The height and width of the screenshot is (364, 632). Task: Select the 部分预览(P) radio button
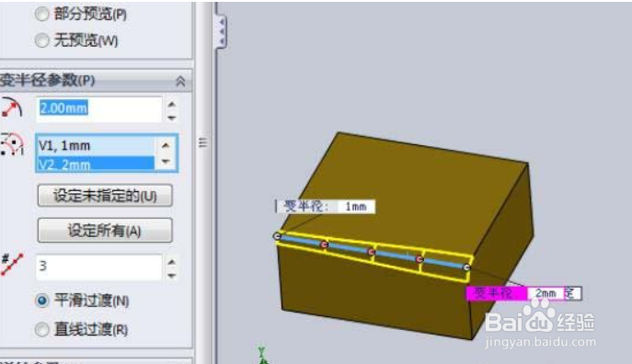(x=41, y=15)
